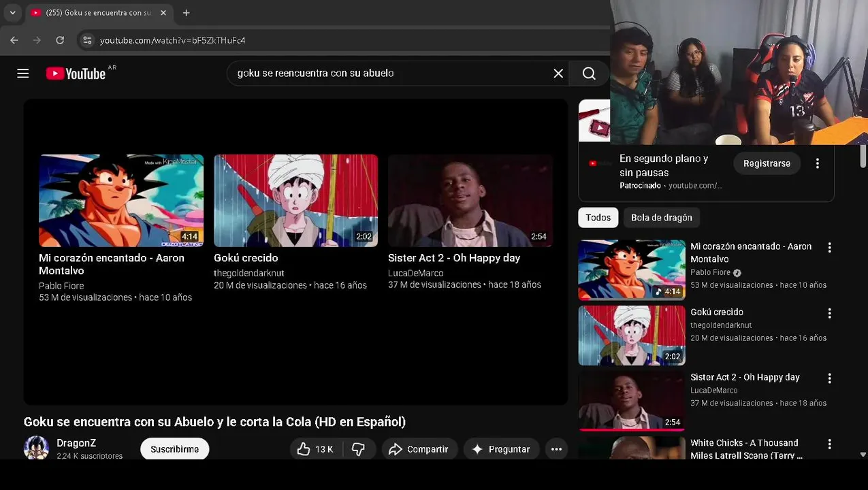Click browser forward arrow
Viewport: 868px width, 490px height.
pos(37,40)
